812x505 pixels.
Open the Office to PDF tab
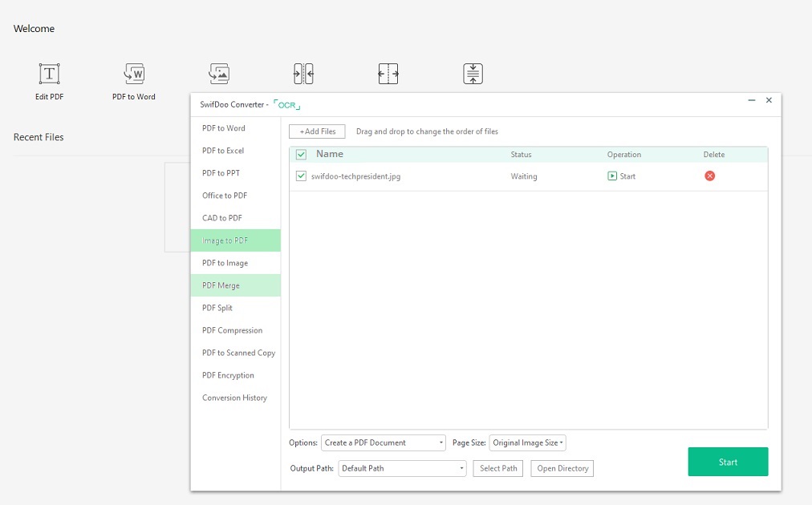coord(236,196)
